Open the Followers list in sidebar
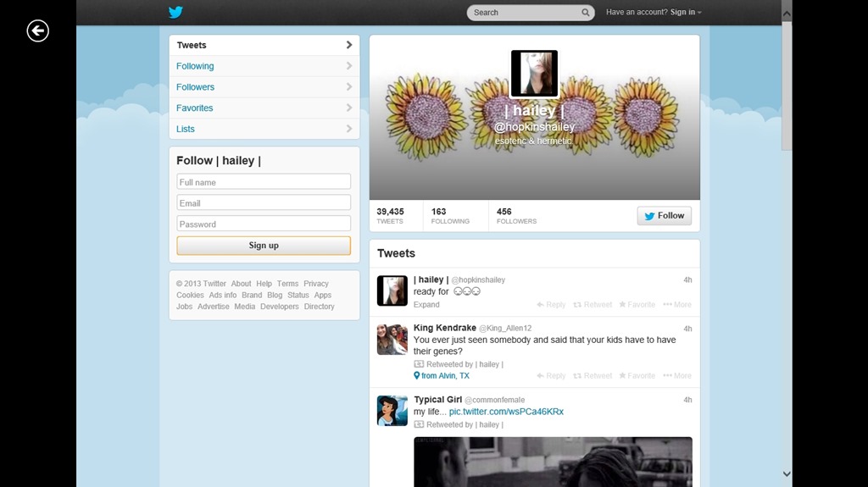The image size is (868, 487). coord(264,87)
